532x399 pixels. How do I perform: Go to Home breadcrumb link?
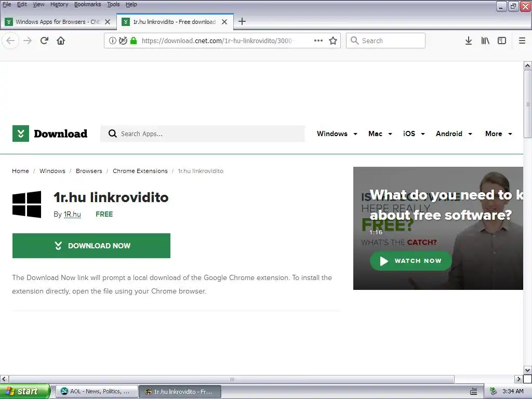[20, 171]
